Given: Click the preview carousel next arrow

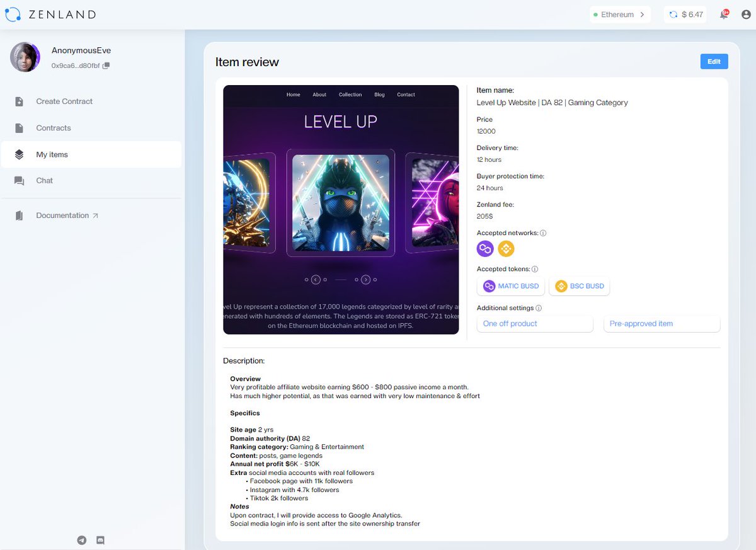Looking at the screenshot, I should [x=365, y=280].
